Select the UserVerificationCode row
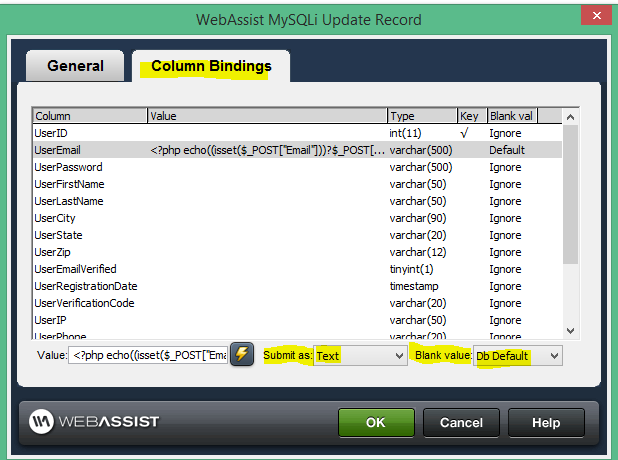618x460 pixels. [297, 303]
